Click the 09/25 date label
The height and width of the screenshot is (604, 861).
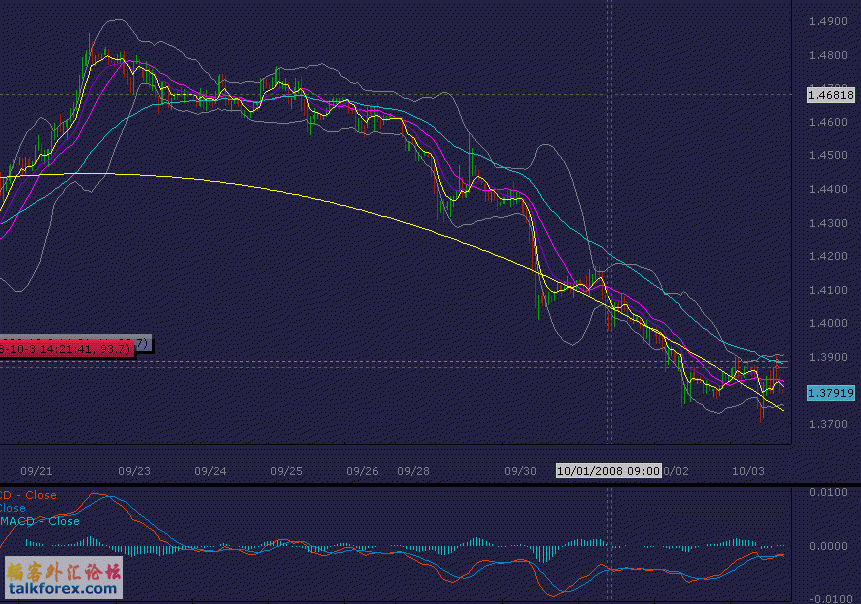point(286,471)
